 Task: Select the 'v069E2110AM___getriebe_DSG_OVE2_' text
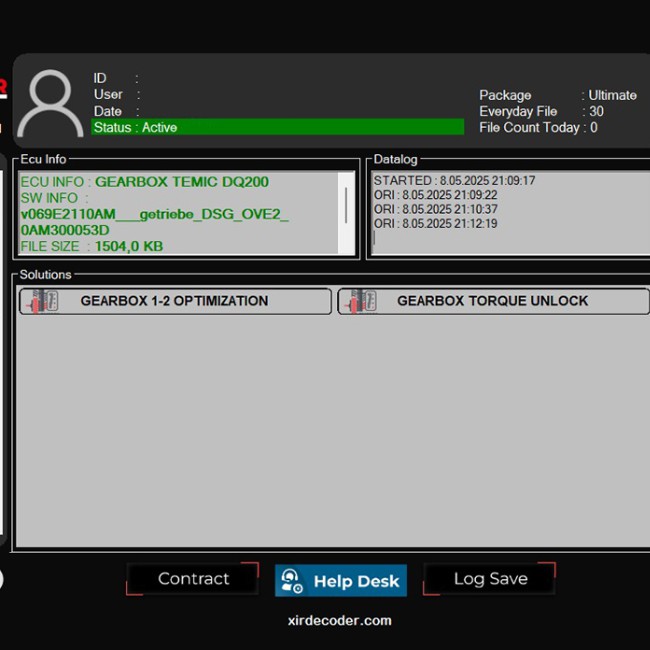pyautogui.click(x=155, y=214)
